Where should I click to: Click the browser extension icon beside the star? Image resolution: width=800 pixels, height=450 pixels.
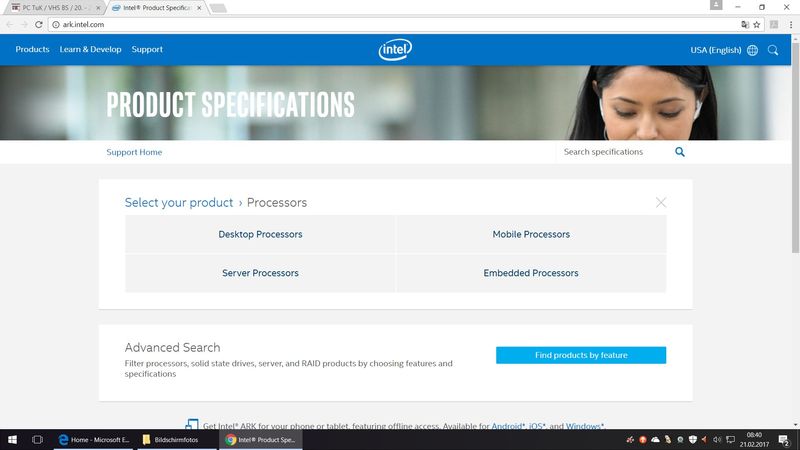pos(774,24)
